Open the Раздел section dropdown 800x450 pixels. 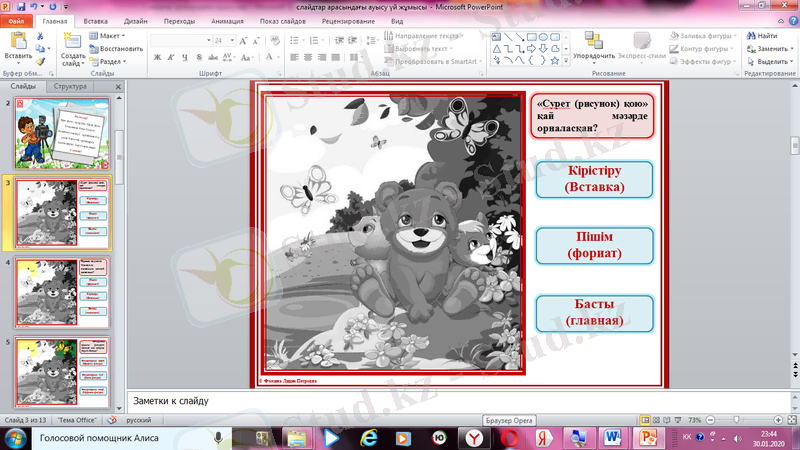point(111,60)
